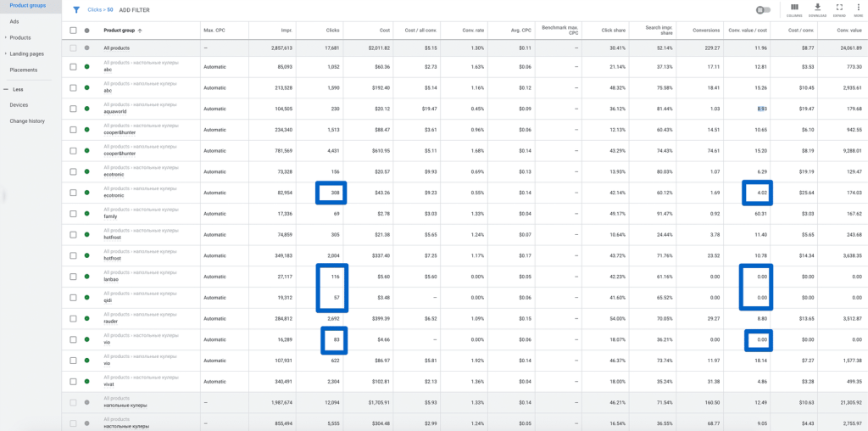Click the Expand table icon
Image resolution: width=868 pixels, height=431 pixels.
pos(839,9)
